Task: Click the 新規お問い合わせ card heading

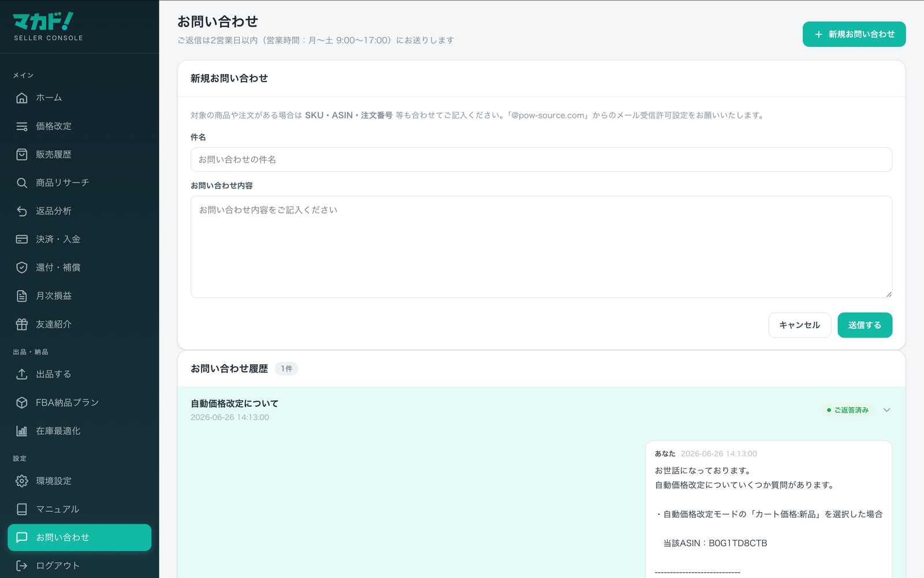Action: pos(229,78)
